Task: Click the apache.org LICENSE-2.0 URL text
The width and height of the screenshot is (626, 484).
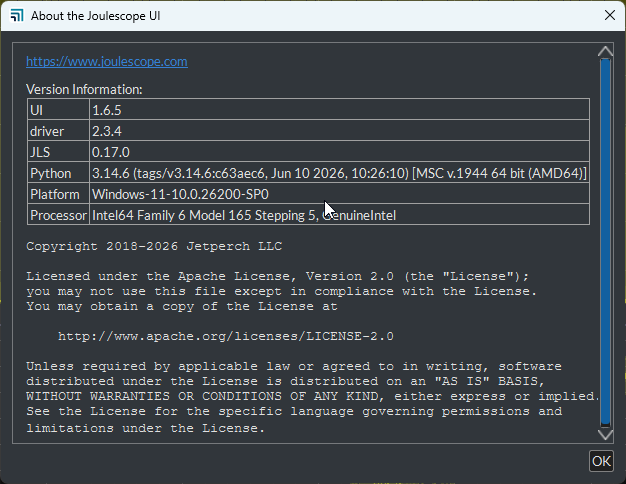Action: click(x=226, y=336)
